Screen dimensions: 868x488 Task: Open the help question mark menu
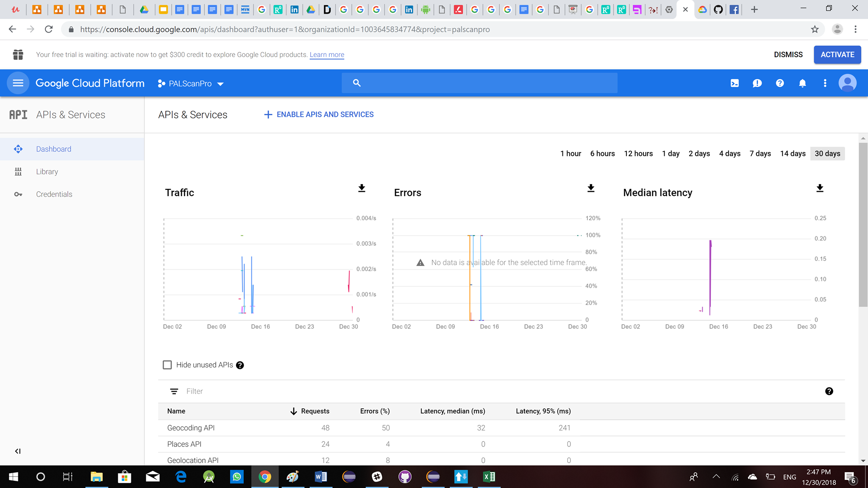point(780,83)
